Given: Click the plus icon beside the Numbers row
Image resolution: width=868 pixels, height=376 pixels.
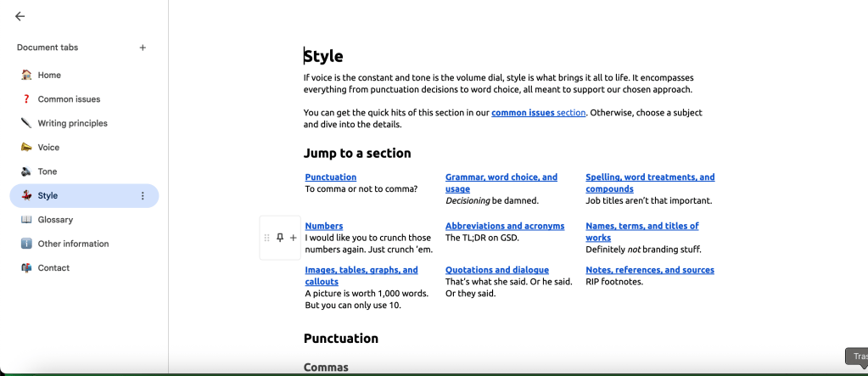Looking at the screenshot, I should pyautogui.click(x=294, y=238).
